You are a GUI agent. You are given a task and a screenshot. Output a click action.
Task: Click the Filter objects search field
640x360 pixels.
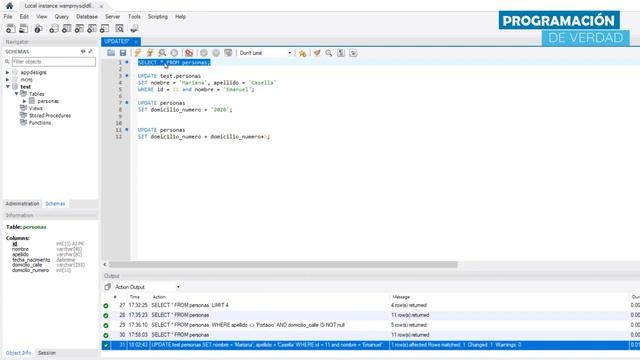pos(53,62)
